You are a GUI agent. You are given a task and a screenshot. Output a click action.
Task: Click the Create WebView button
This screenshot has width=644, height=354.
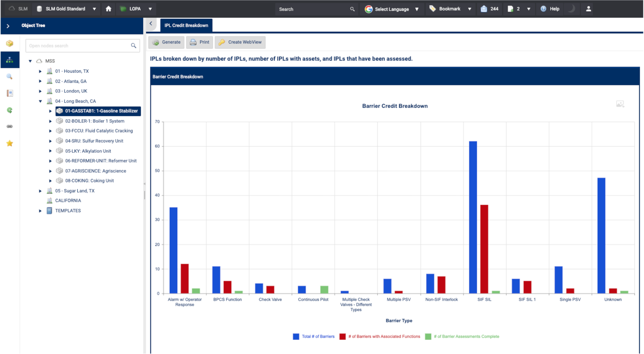click(240, 42)
